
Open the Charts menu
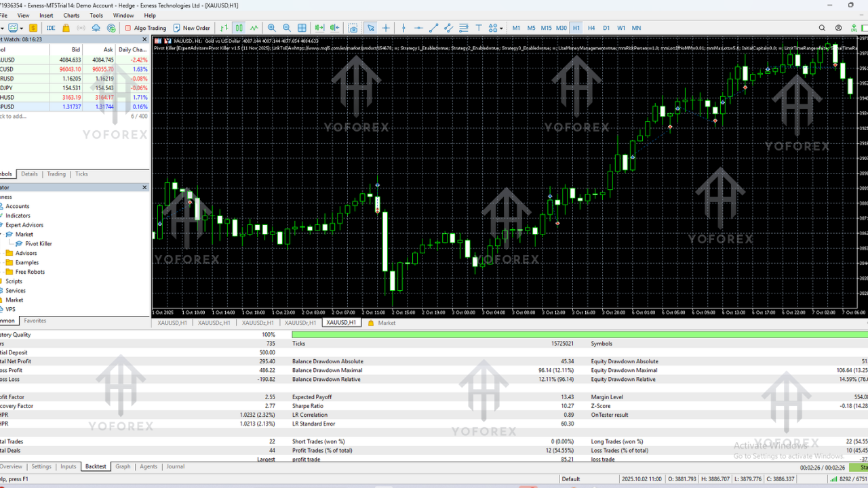tap(71, 15)
